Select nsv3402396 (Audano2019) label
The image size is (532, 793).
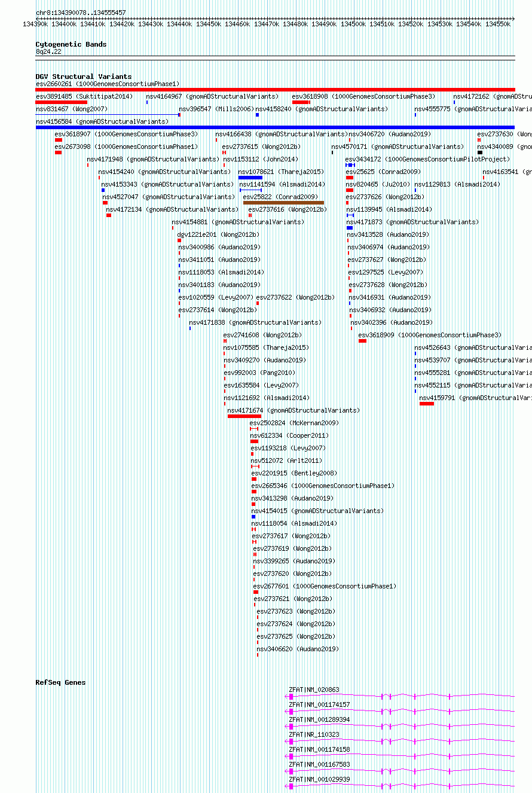(392, 322)
